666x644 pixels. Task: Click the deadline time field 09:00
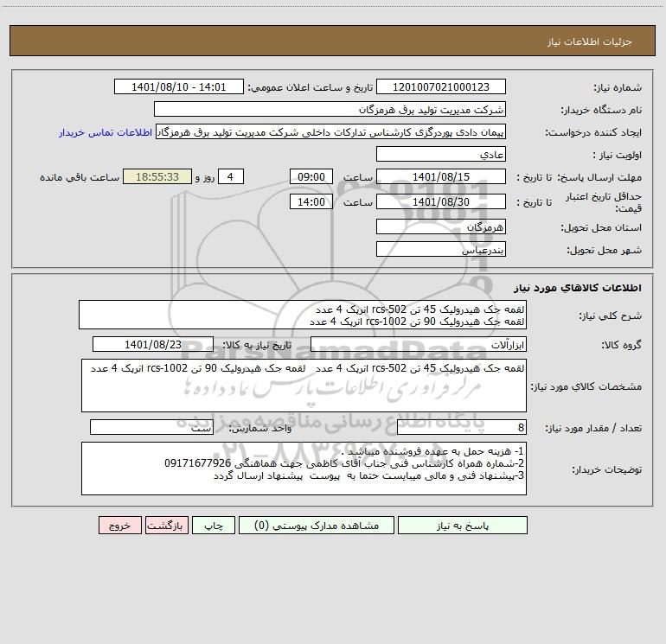click(x=311, y=176)
